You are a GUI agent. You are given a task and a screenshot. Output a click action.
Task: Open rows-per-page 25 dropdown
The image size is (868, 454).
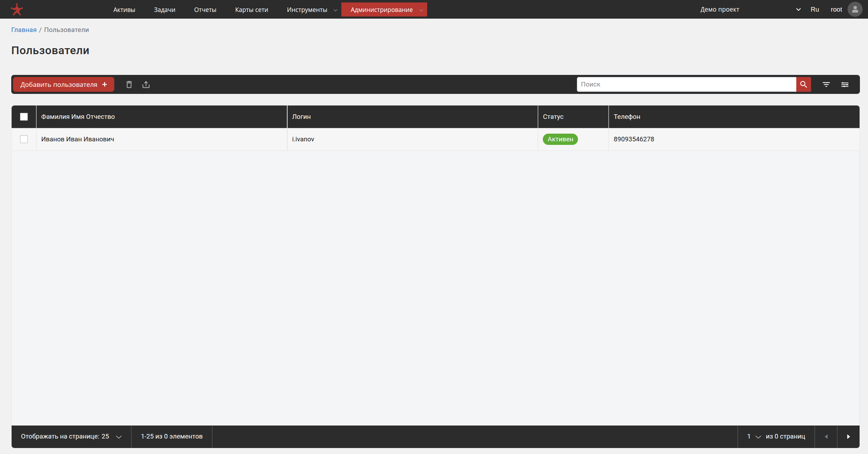[x=112, y=436]
